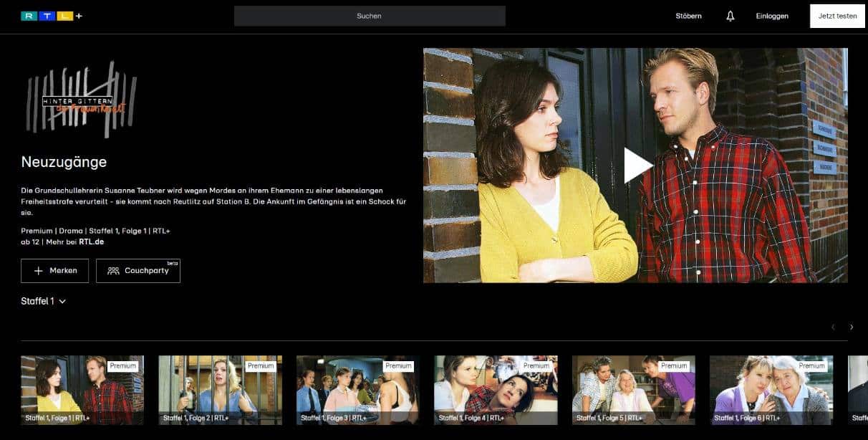Viewport: 868px width, 440px height.
Task: Click the Einloggen link
Action: point(772,16)
